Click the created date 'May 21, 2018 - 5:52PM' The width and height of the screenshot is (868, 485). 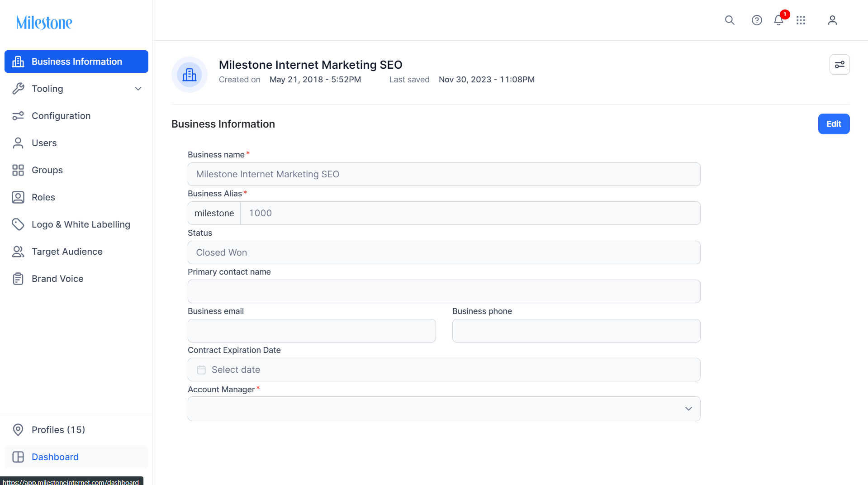click(315, 80)
